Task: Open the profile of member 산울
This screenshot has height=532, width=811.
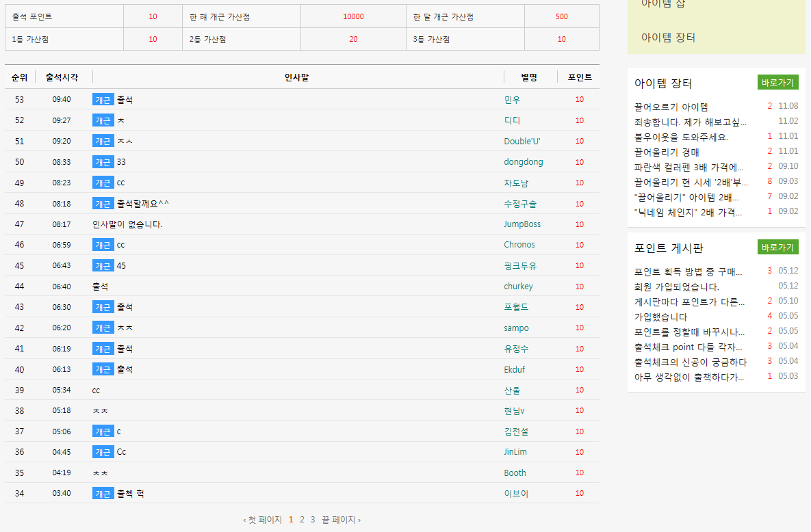Action: [512, 390]
